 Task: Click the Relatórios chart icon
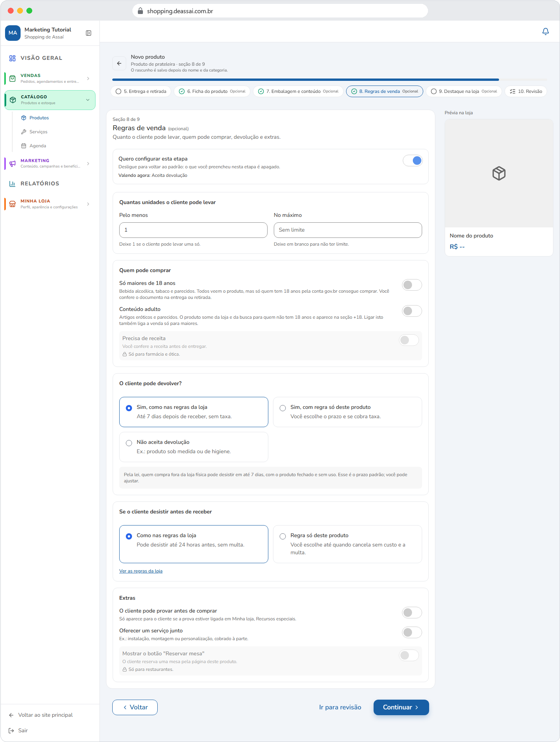12,183
